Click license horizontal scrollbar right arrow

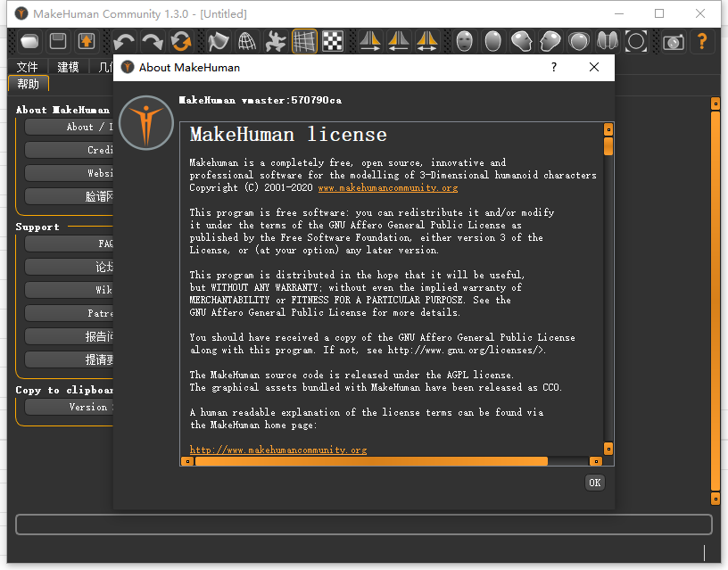596,461
